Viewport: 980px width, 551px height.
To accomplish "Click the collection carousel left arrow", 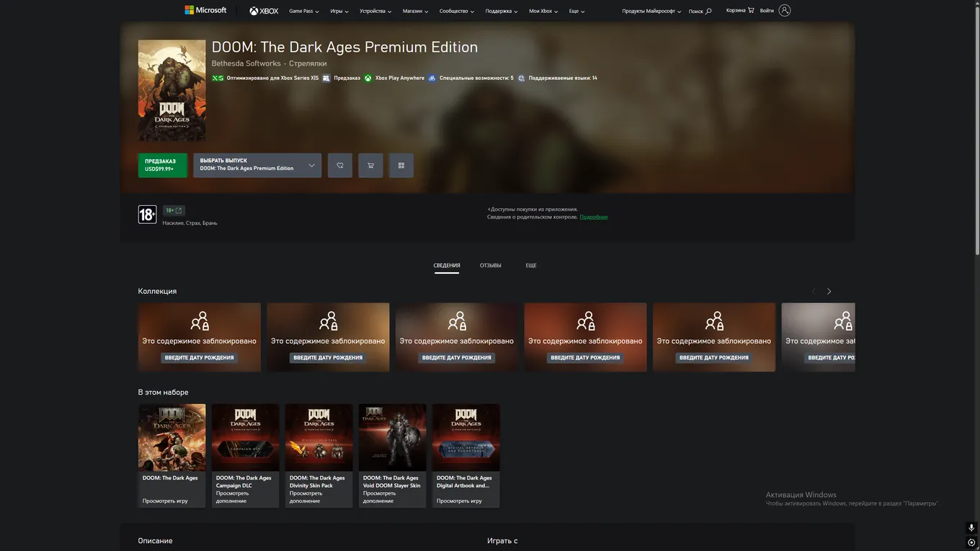I will [814, 292].
